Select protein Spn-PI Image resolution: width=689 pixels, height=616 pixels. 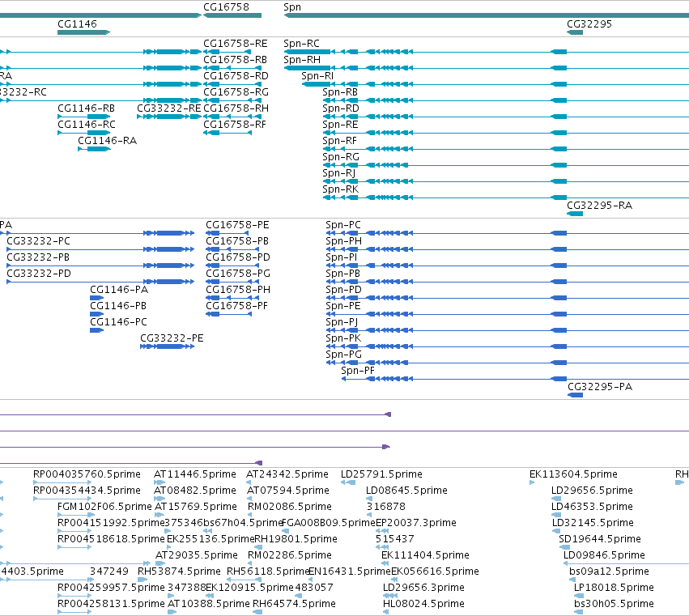pos(508,266)
